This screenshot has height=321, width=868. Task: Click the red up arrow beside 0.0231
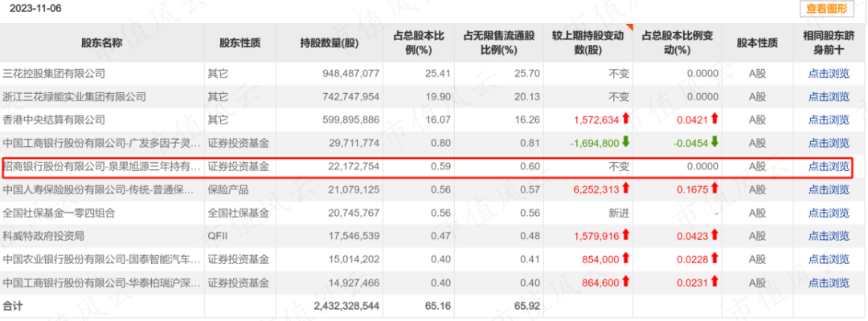tap(714, 282)
